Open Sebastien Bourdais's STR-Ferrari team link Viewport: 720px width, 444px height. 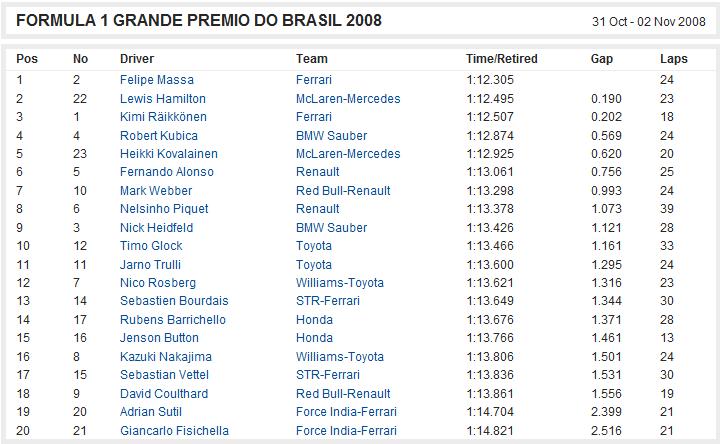(x=327, y=301)
